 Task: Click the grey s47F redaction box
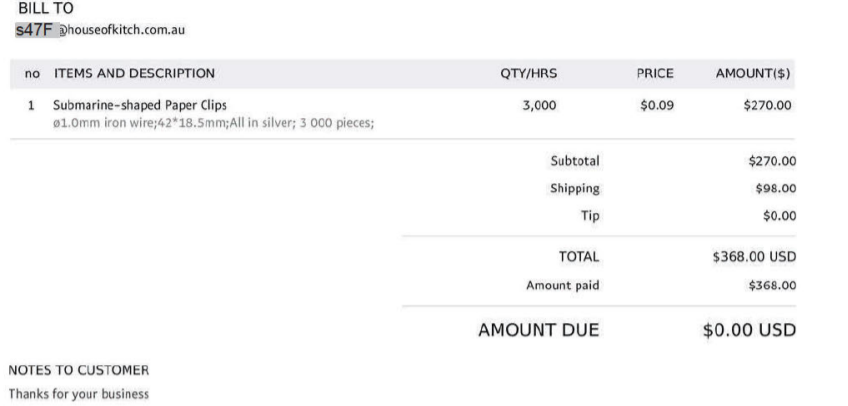35,30
